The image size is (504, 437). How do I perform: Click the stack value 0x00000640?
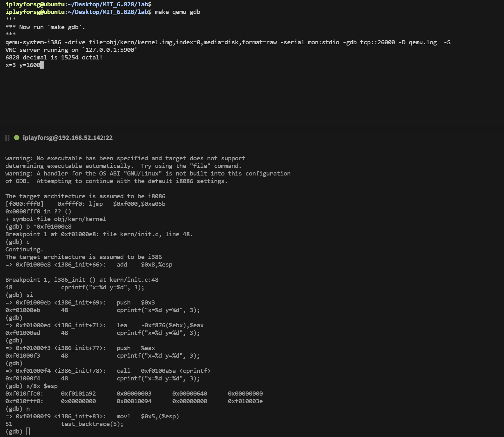point(189,394)
